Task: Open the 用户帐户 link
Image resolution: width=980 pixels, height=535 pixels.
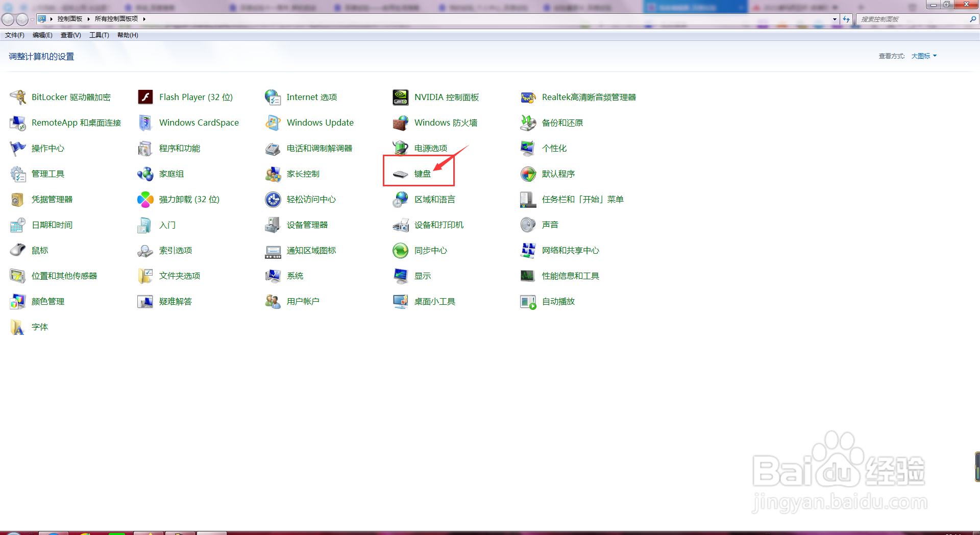Action: pyautogui.click(x=303, y=301)
